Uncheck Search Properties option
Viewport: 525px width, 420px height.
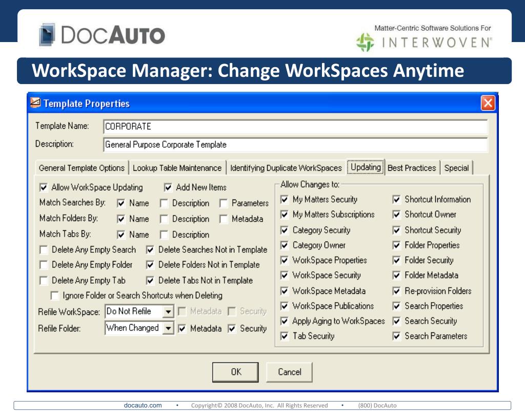click(396, 306)
